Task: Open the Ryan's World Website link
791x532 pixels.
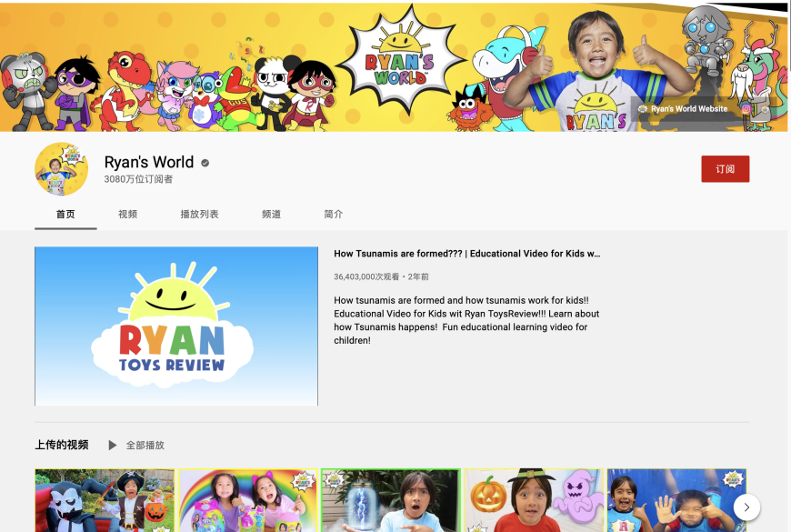Action: click(x=688, y=108)
